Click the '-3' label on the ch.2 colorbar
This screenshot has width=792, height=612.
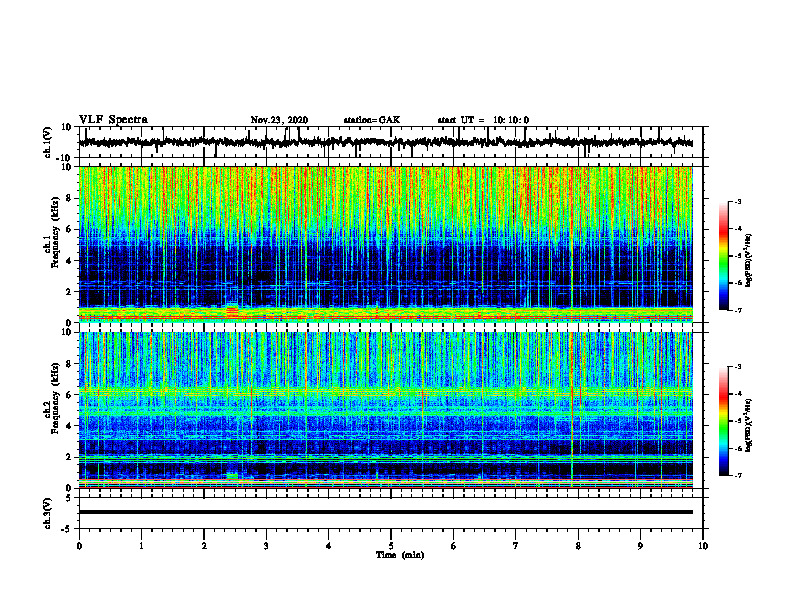click(x=738, y=367)
